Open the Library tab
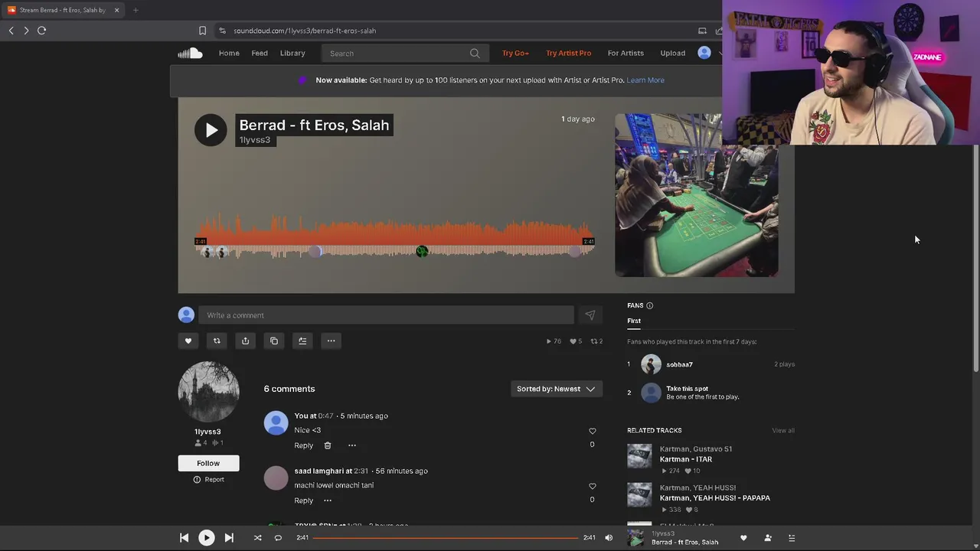This screenshot has height=551, width=980. pos(292,54)
